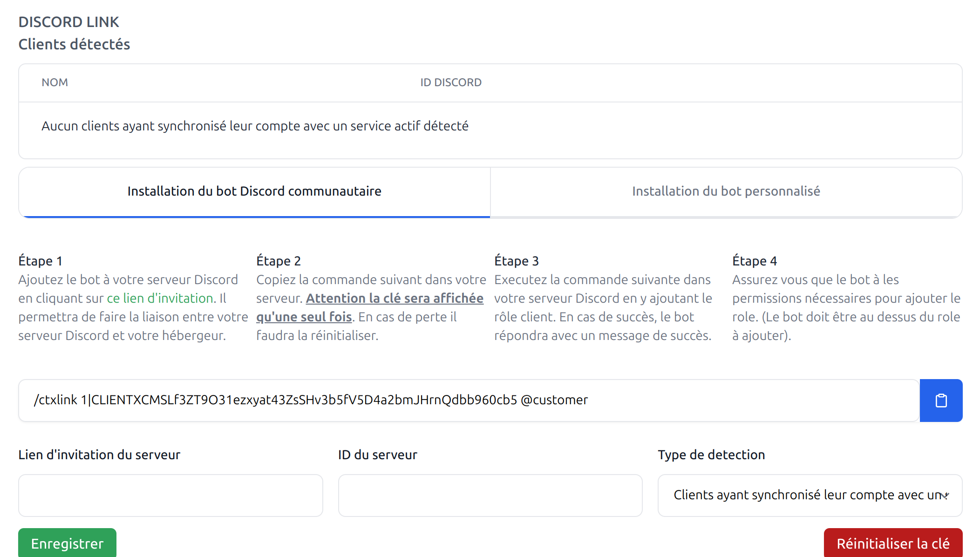
Task: Click the NOM column header
Action: pyautogui.click(x=55, y=82)
